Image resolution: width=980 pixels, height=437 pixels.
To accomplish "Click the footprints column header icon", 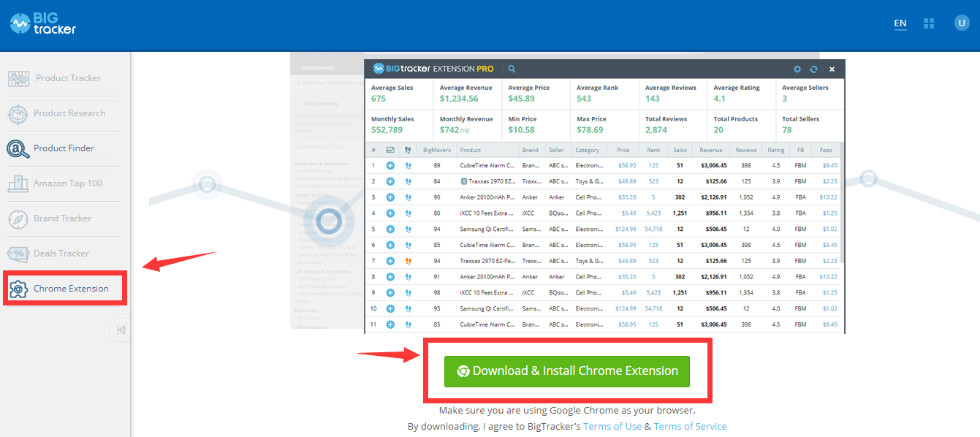I will point(408,150).
